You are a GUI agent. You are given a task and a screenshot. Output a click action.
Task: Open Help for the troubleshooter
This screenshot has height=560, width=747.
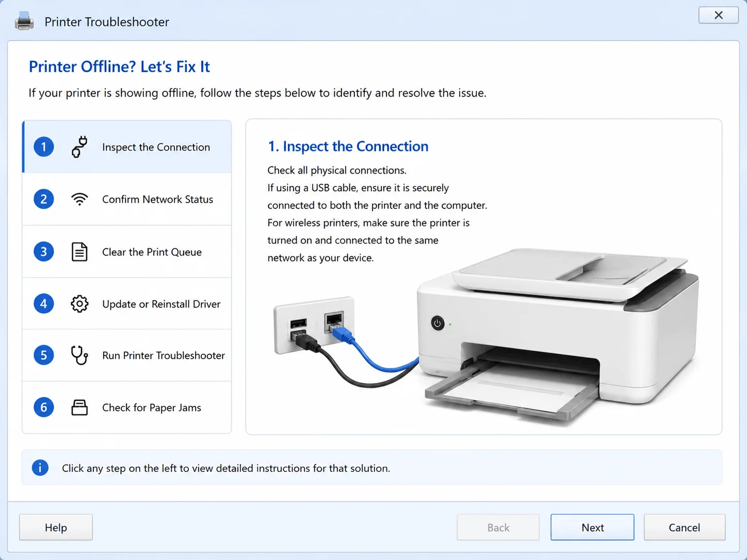point(56,527)
